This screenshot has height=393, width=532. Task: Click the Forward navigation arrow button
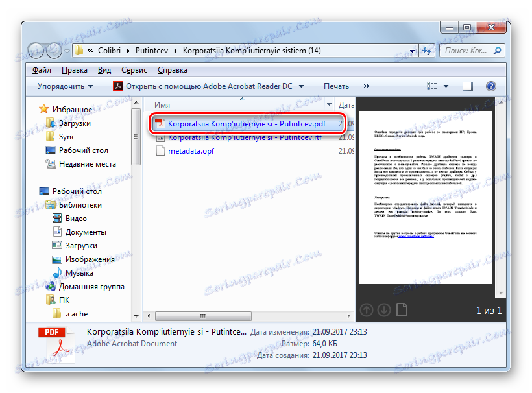click(x=54, y=51)
